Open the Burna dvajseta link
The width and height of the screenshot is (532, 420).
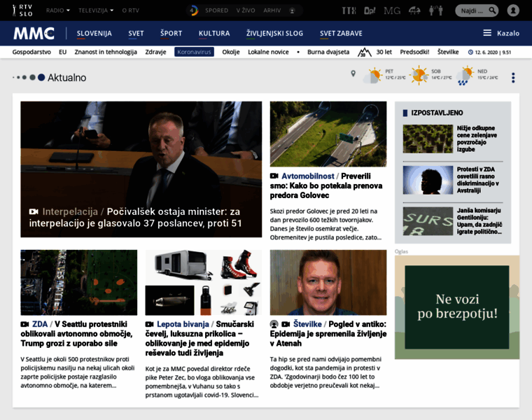[328, 52]
